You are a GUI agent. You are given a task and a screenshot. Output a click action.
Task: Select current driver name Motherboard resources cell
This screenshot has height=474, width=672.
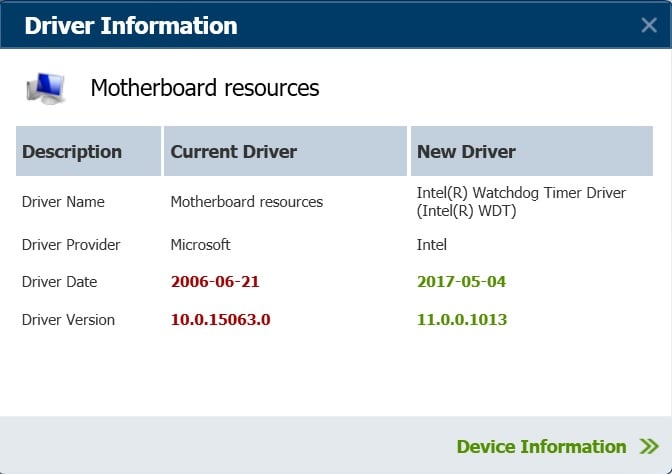[x=246, y=202]
